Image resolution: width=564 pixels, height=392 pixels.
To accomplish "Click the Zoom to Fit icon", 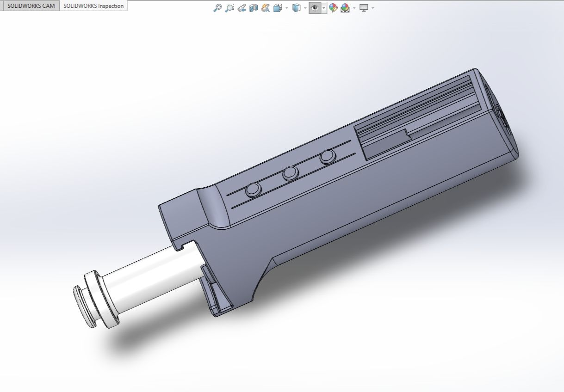I will (217, 8).
